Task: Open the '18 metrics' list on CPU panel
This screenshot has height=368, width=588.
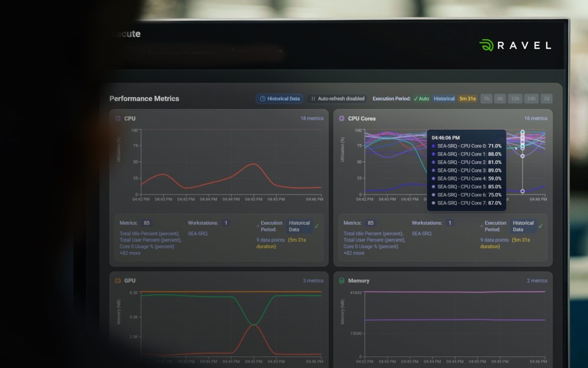Action: pos(312,119)
